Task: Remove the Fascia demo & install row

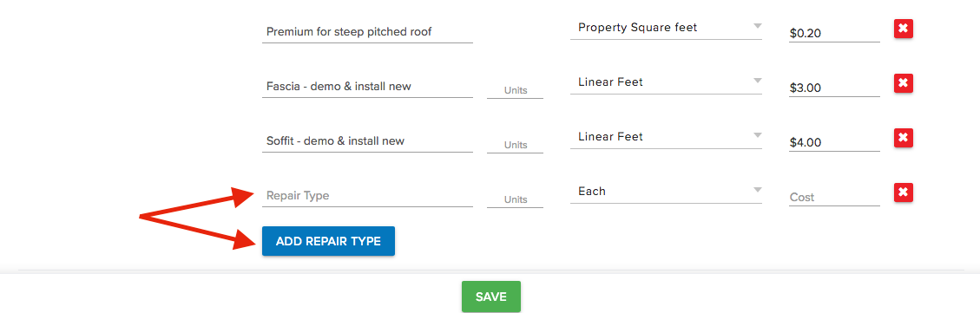Action: click(903, 82)
